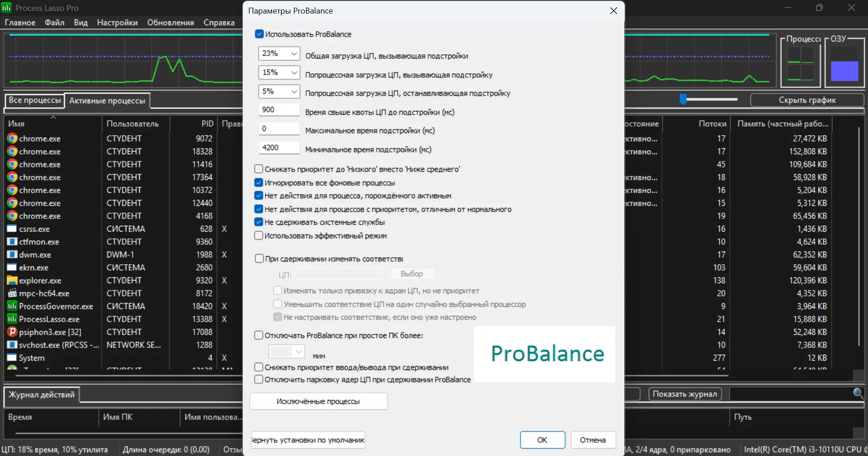Image resolution: width=868 pixels, height=456 pixels.
Task: Open the Главное menu
Action: click(x=20, y=23)
